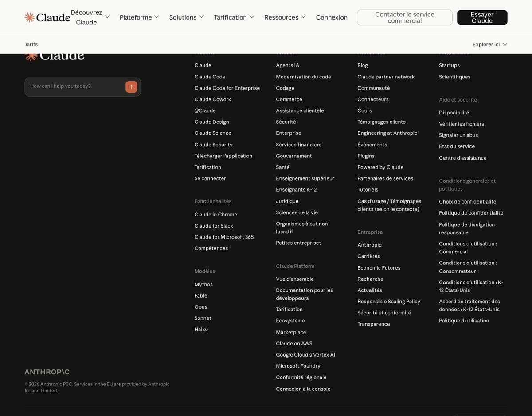The width and height of the screenshot is (532, 416).
Task: Open the Claude Code footer link
Action: 210,77
